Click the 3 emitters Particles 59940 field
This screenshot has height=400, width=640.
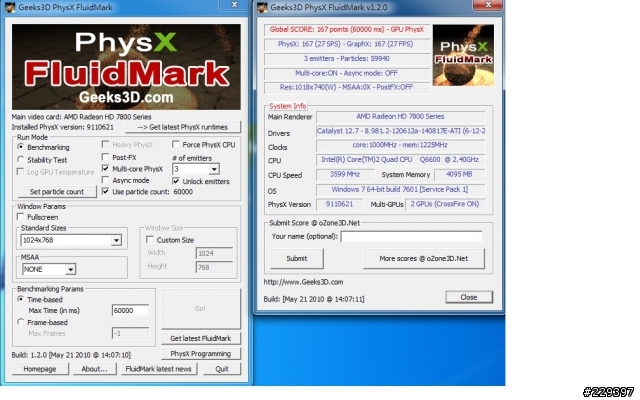(x=347, y=59)
